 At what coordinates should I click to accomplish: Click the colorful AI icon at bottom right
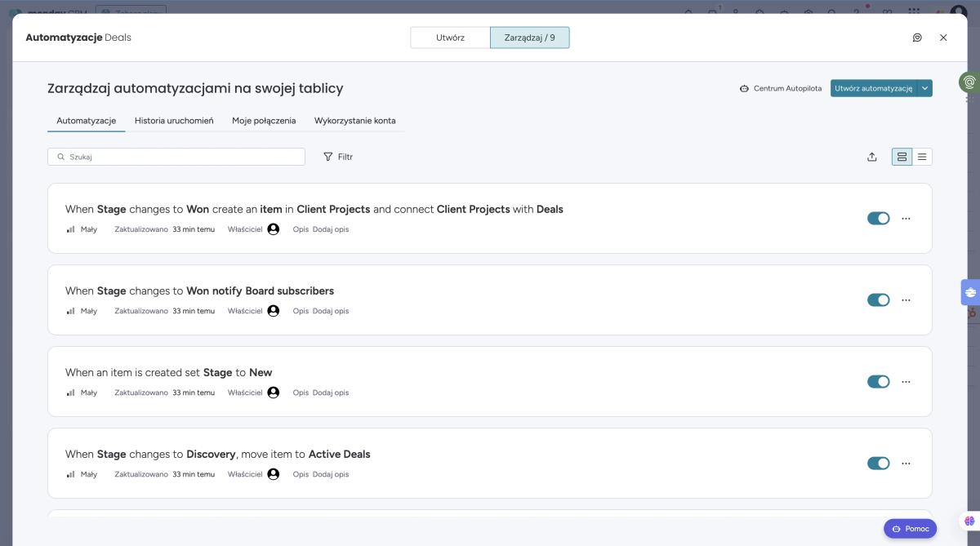point(969,521)
